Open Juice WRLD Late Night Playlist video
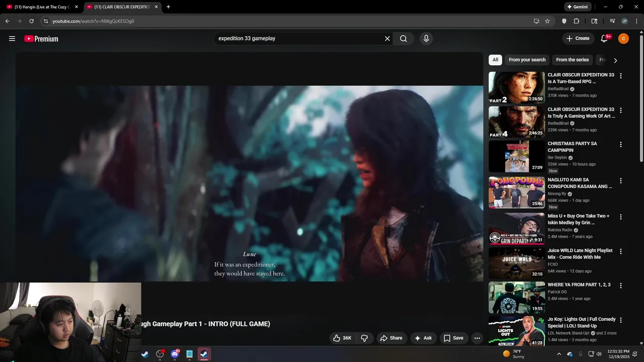The height and width of the screenshot is (362, 644). (x=517, y=263)
